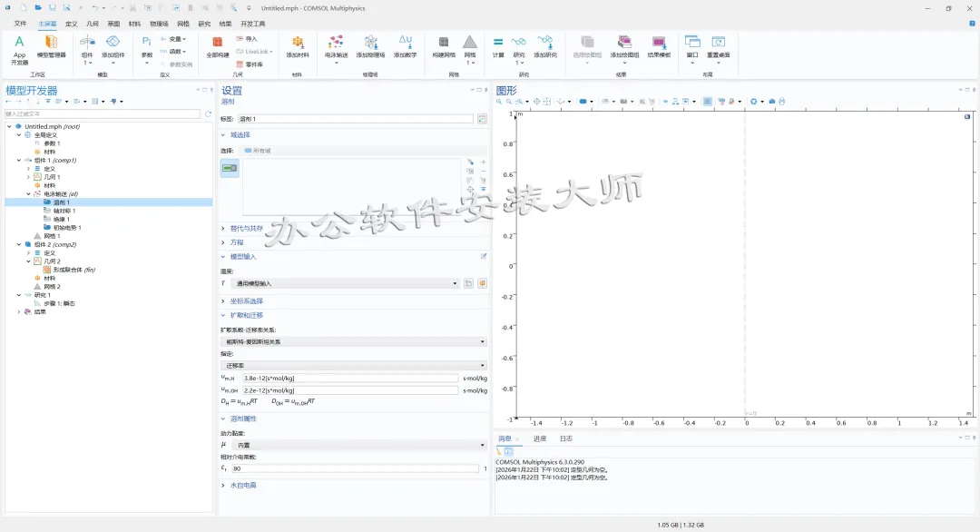Select 轴对称 1 node in model tree
Viewport: 980px width, 532px height.
click(64, 211)
